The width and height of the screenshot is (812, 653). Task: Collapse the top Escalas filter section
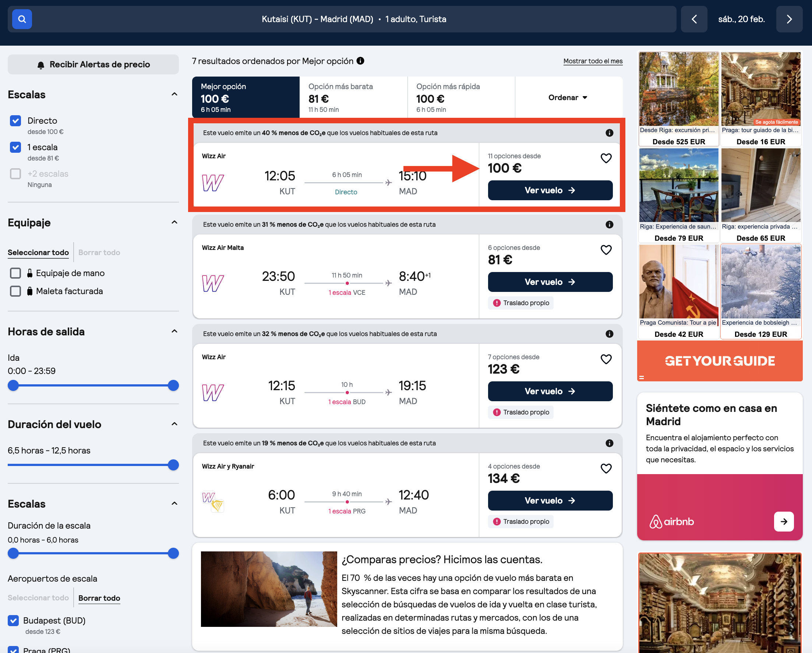coord(174,94)
